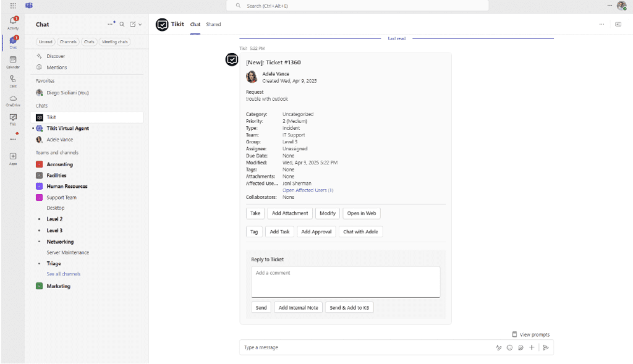Select the Tikit chat entry
The image size is (633, 364).
pos(87,117)
